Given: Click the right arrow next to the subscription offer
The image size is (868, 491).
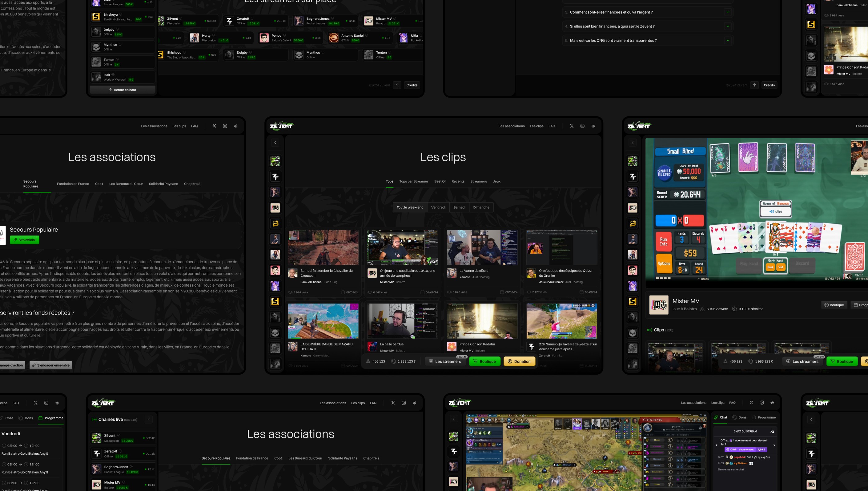Looking at the screenshot, I should pyautogui.click(x=774, y=445).
